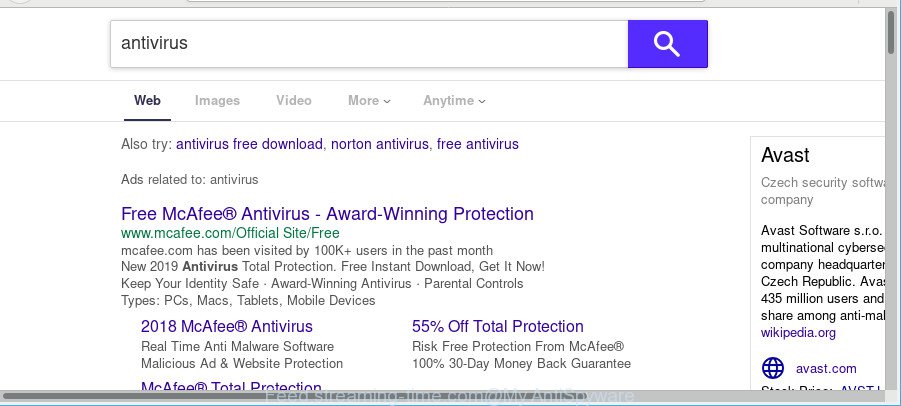Open the Anytime filter dropdown
This screenshot has height=406, width=901.
tap(454, 100)
